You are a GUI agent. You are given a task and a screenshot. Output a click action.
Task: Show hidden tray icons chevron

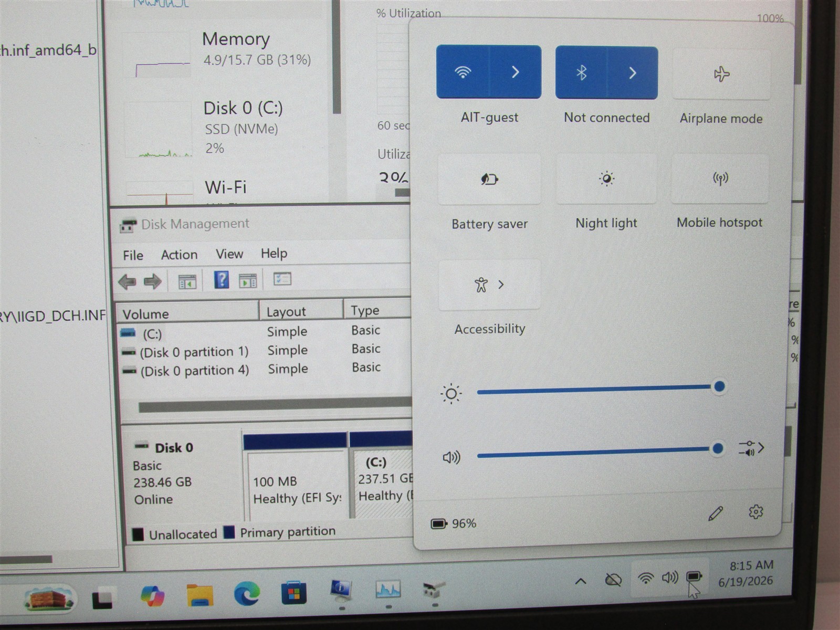pyautogui.click(x=581, y=581)
